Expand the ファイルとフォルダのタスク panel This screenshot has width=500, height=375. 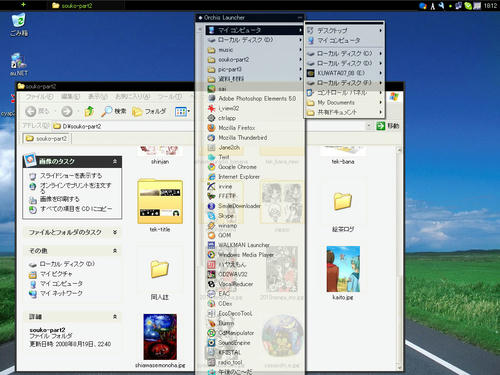[115, 232]
